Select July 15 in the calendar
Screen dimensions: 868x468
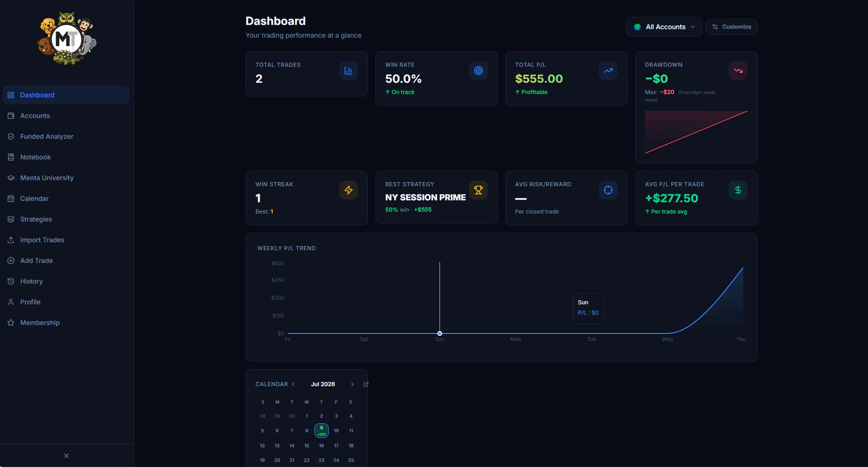[x=307, y=445]
